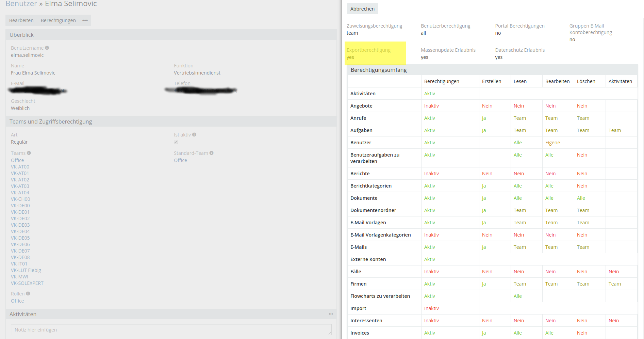Click info icon beside Ist aktiv
The width and height of the screenshot is (644, 339).
tap(194, 135)
